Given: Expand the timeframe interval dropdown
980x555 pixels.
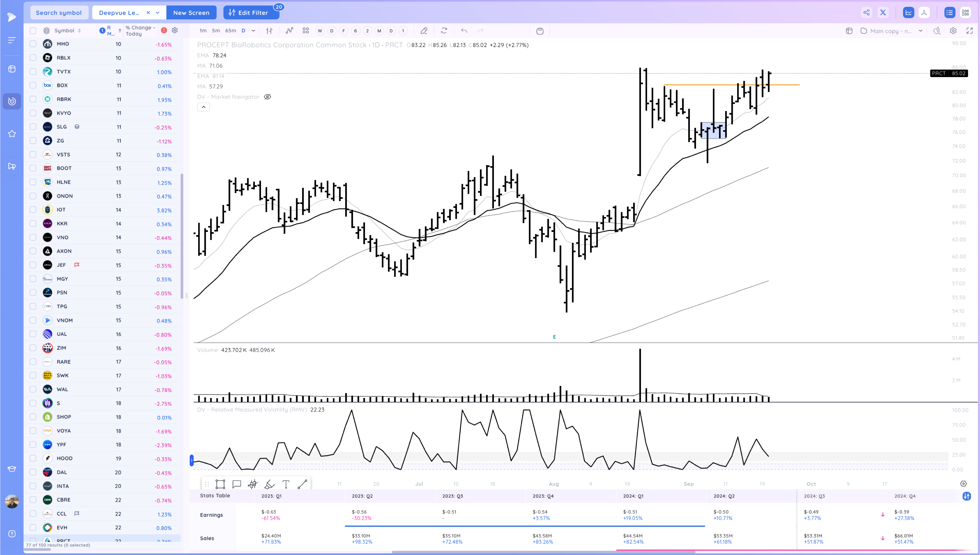Looking at the screenshot, I should pos(253,31).
